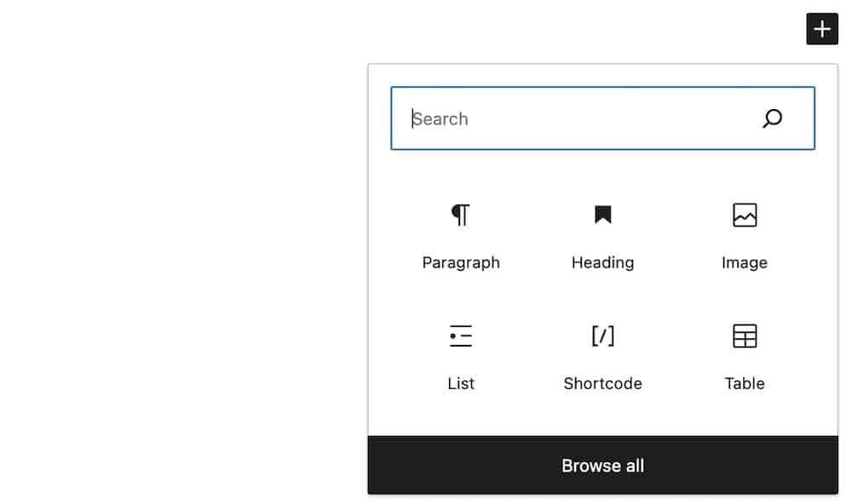Select the bookmark Heading block icon
This screenshot has height=504, width=852.
(x=602, y=215)
